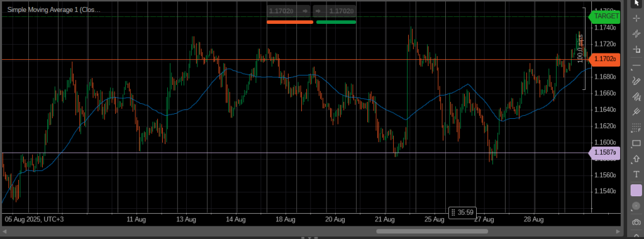Screen dimensions: 644x239
Task: Select the equidistant channel tool
Action: 636,96
